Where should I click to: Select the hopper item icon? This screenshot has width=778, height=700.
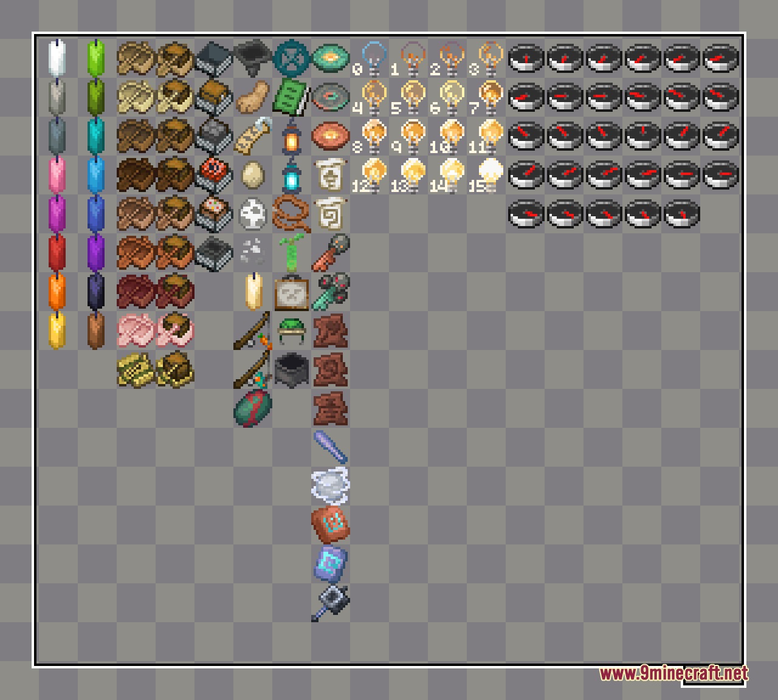click(x=253, y=57)
